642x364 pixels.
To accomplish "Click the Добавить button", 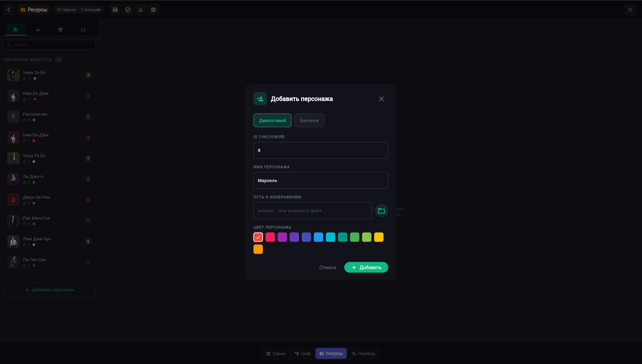I will pos(366,267).
